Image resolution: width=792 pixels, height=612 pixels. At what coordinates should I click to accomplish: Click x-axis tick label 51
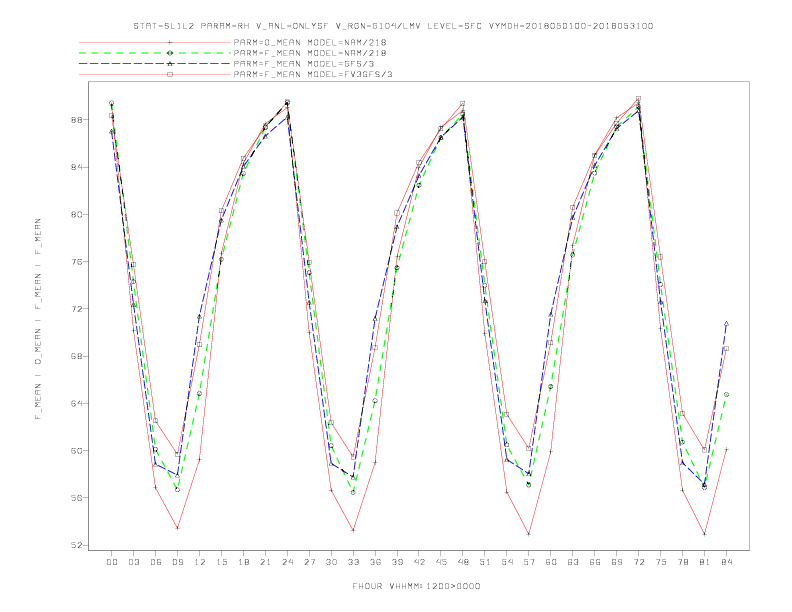(x=485, y=562)
